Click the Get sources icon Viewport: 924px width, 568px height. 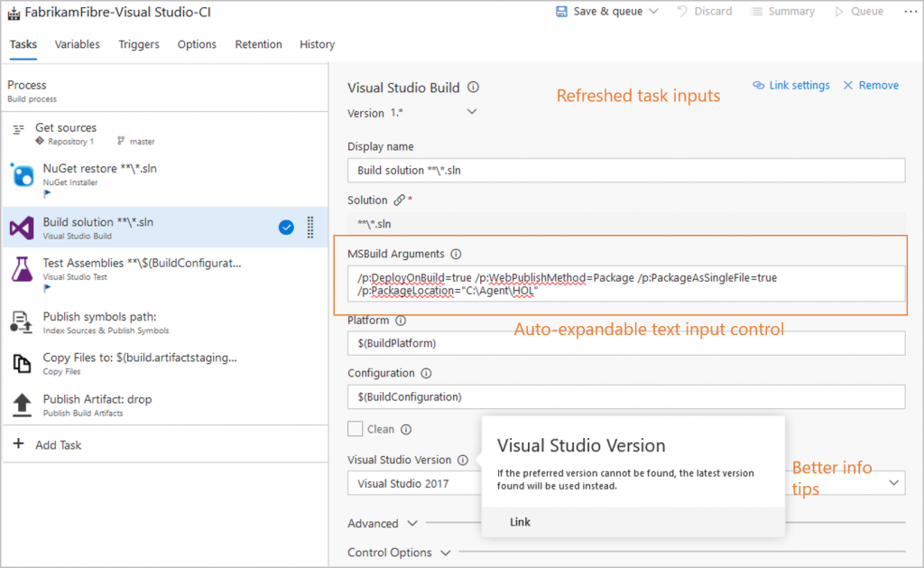[x=19, y=128]
